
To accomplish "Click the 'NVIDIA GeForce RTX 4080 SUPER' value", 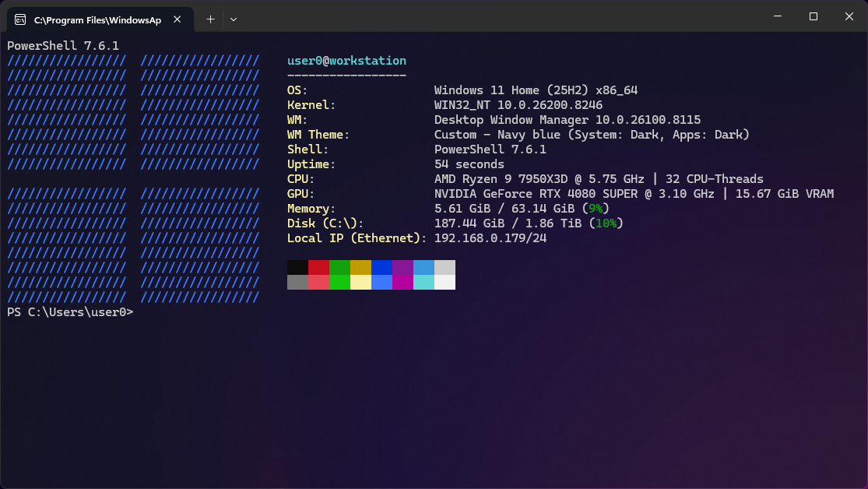I will click(536, 194).
